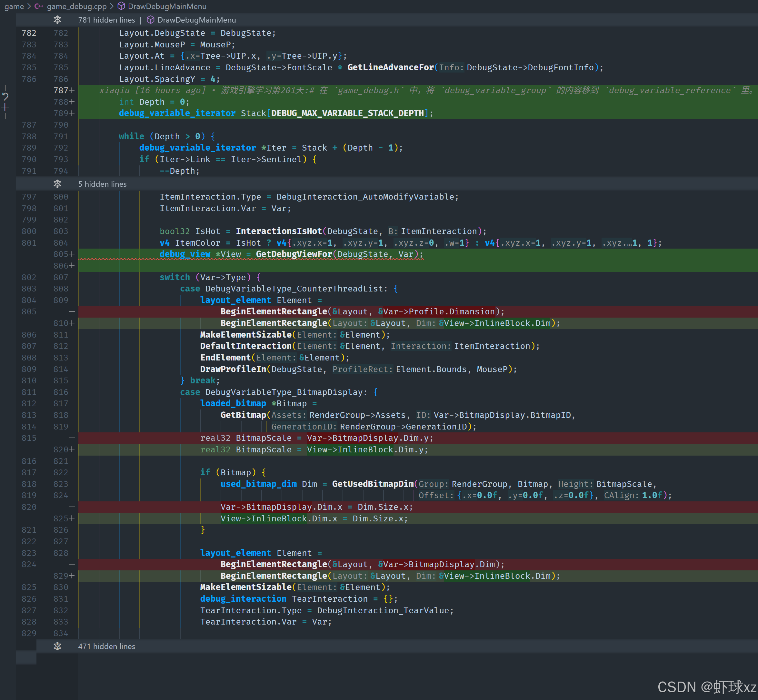The height and width of the screenshot is (700, 758).
Task: Click modified line number 787 in gutter
Action: coord(61,91)
